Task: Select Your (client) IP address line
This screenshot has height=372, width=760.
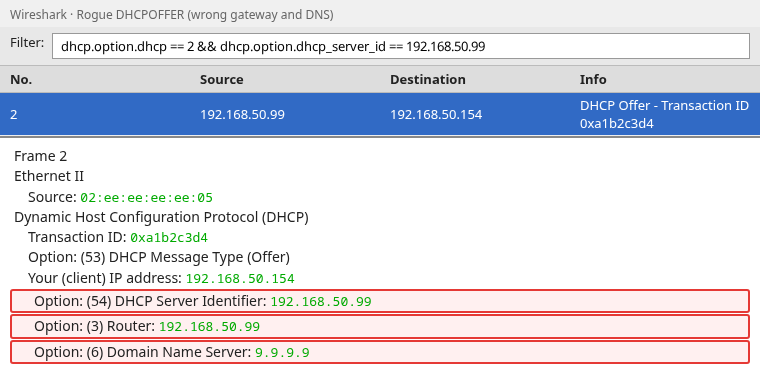Action: (161, 278)
